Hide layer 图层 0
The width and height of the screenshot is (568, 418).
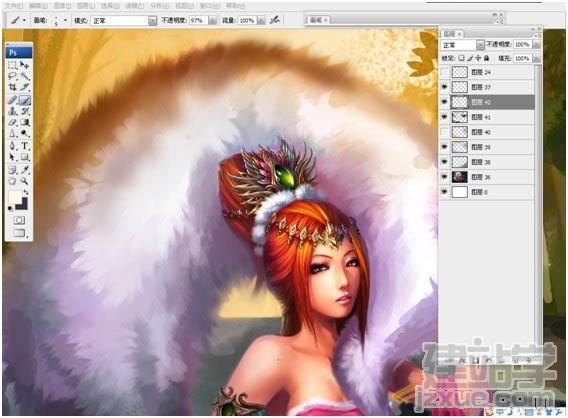coord(444,192)
